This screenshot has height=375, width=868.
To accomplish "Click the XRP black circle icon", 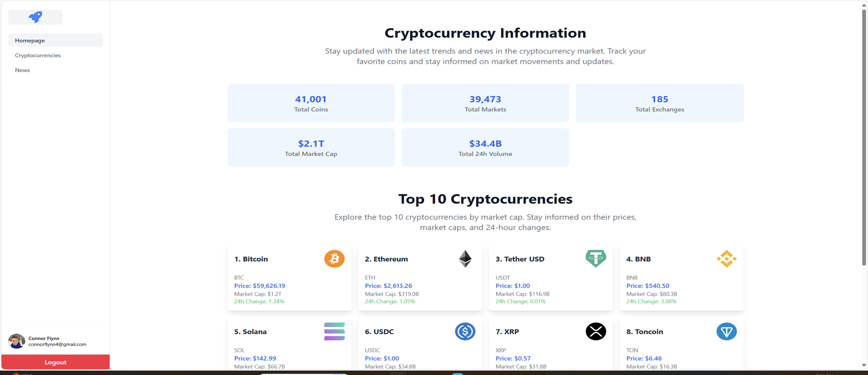I will tap(596, 332).
